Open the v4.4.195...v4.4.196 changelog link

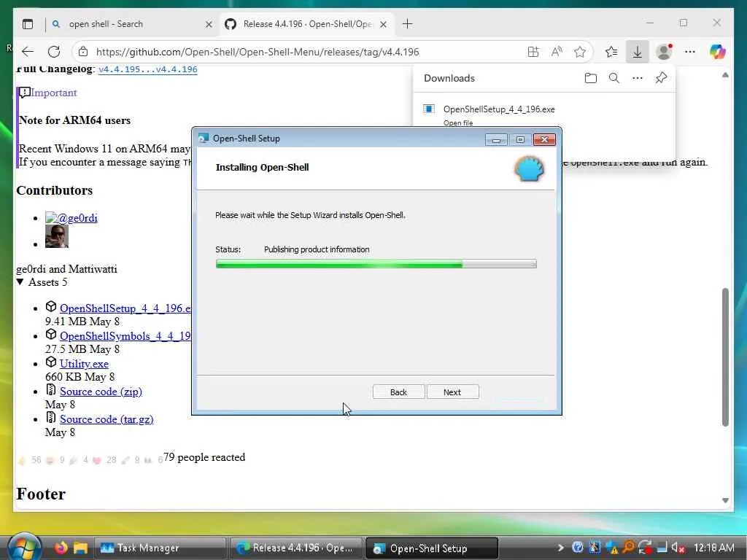(147, 69)
